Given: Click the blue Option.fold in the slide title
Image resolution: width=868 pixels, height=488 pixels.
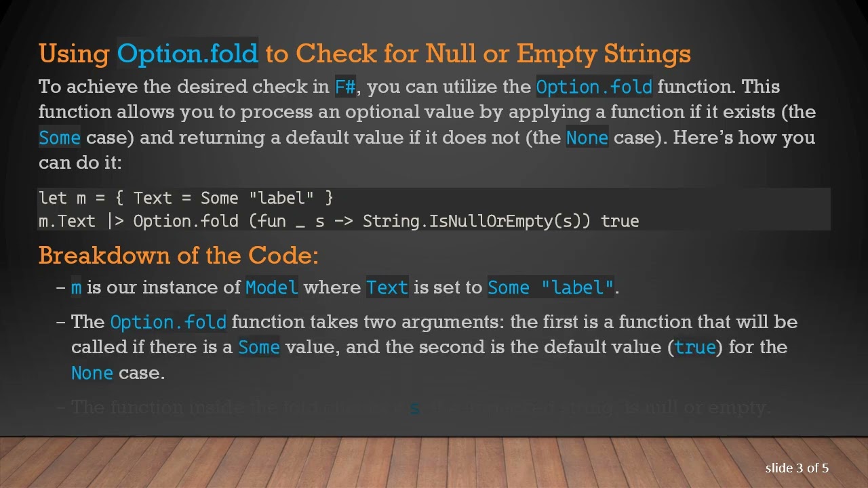Looking at the screenshot, I should [188, 53].
